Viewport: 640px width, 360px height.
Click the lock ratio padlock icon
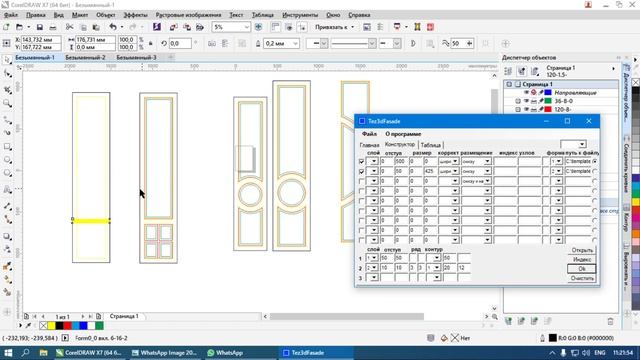click(x=151, y=43)
